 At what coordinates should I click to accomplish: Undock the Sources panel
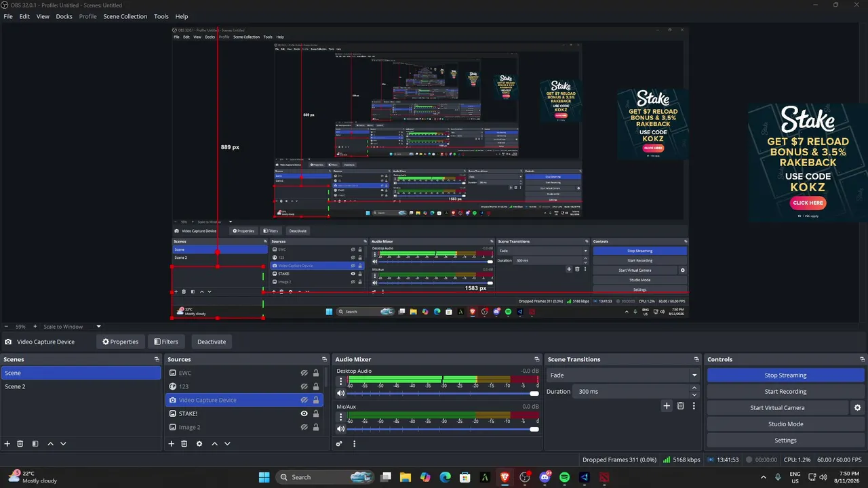(325, 360)
